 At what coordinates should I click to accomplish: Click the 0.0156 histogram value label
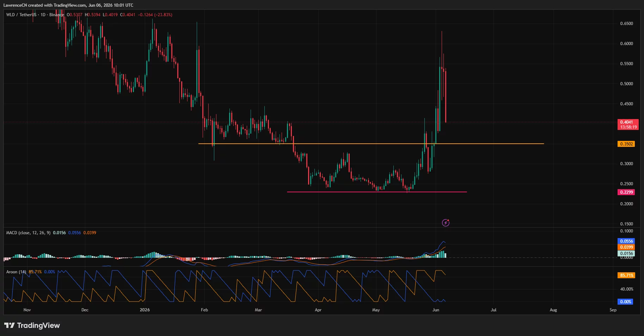[x=626, y=254]
